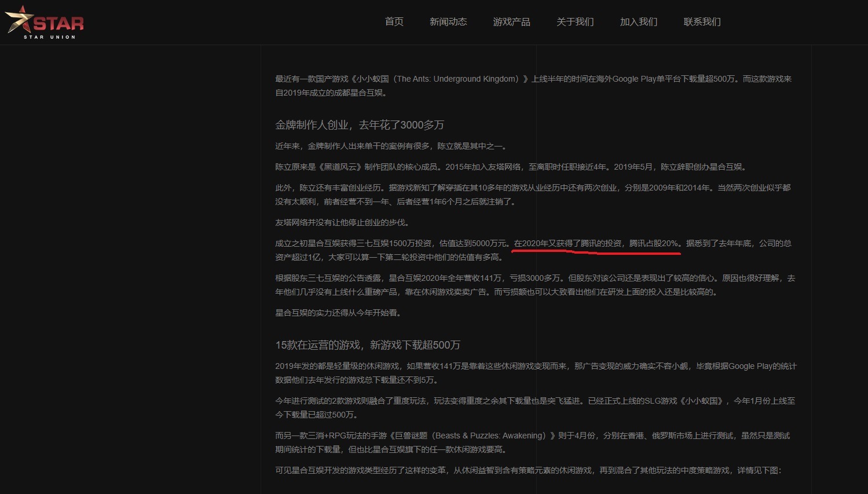Click the underlined sentence 在2020年又获得了腾讯的投资
Viewport: 868px width, 494px height.
[596, 243]
